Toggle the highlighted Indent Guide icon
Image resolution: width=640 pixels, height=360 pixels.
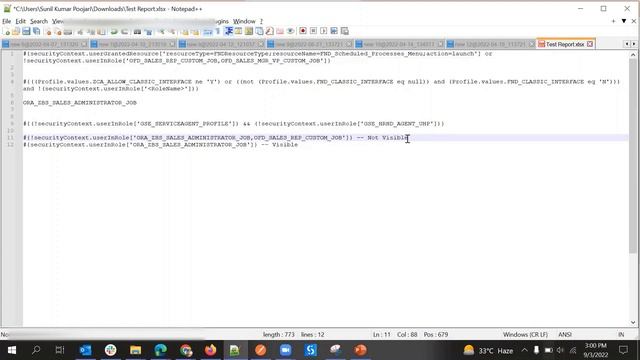tap(229, 31)
